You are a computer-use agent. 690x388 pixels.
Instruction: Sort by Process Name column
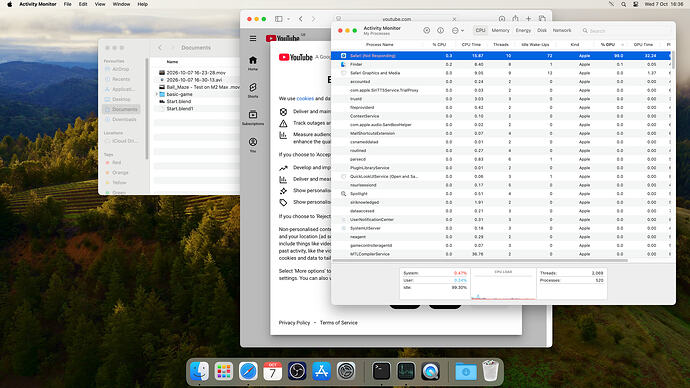tap(379, 44)
